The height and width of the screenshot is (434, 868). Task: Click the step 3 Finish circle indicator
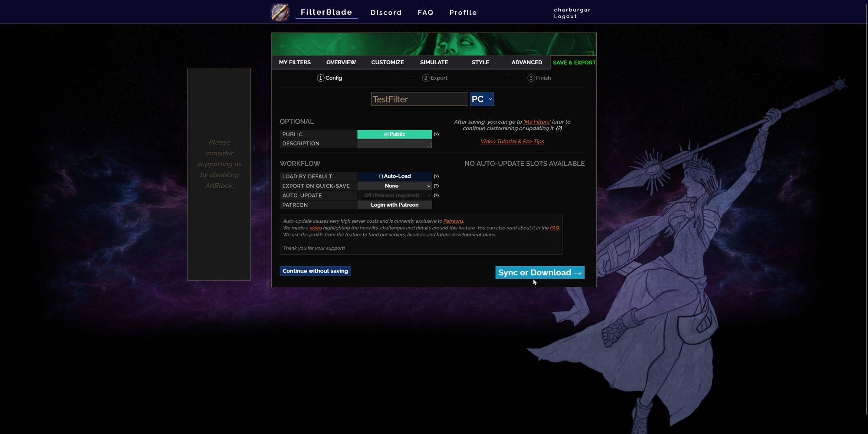[x=531, y=78]
